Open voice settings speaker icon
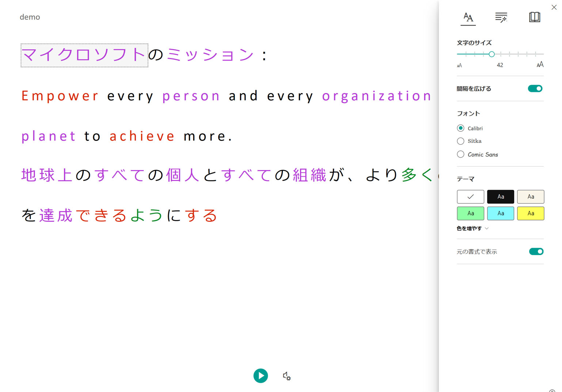The image size is (562, 392). coord(287,376)
